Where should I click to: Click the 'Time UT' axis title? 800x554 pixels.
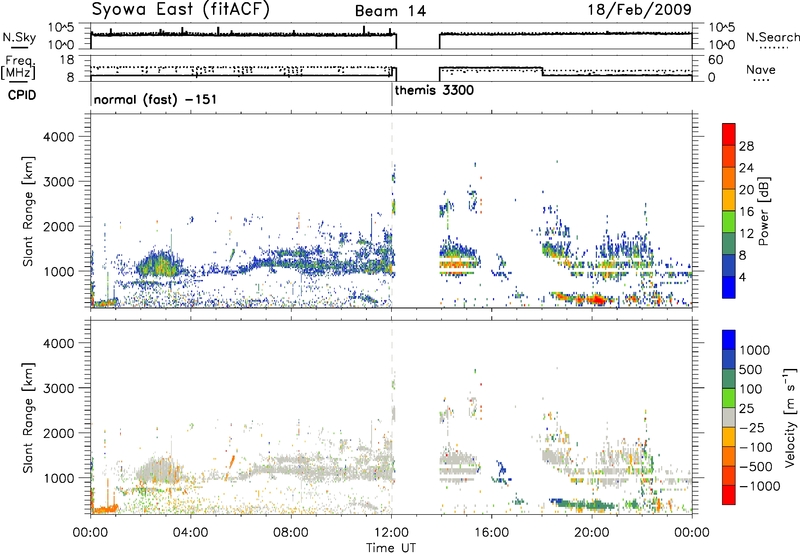tap(391, 548)
